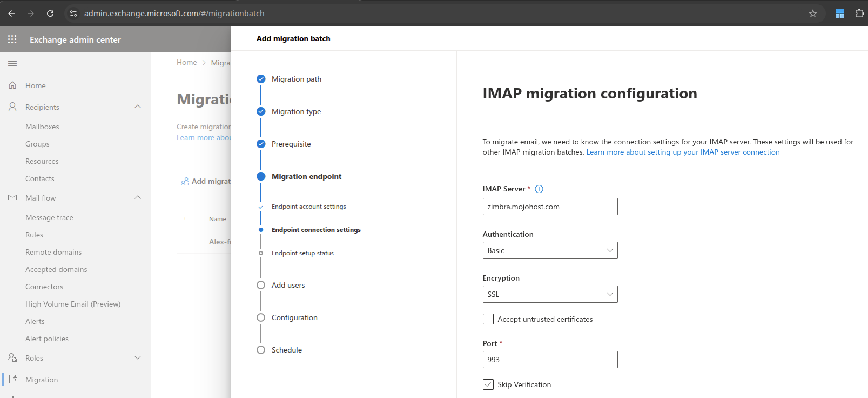Collapse the Recipients section chevron
Viewport: 868px width, 398px height.
tap(138, 107)
